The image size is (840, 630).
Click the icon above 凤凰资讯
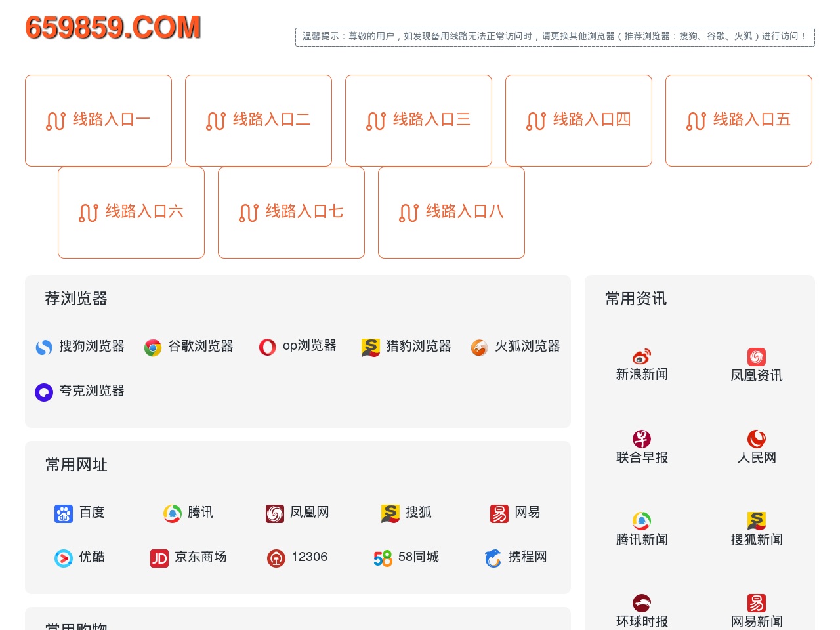tap(757, 357)
